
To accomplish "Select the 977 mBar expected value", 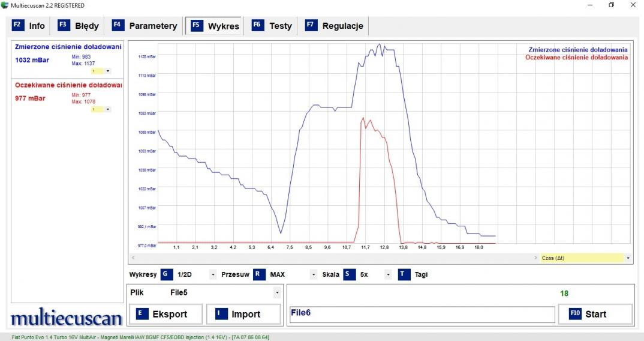I will pyautogui.click(x=30, y=98).
